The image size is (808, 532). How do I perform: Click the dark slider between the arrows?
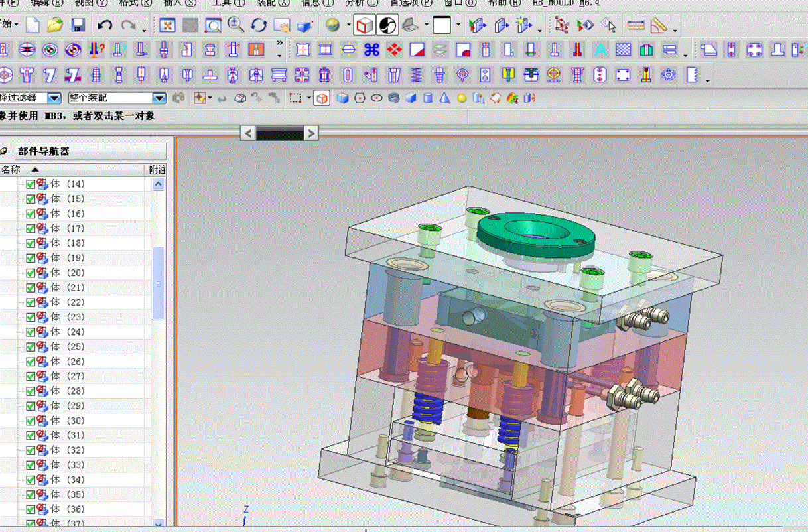pos(279,134)
